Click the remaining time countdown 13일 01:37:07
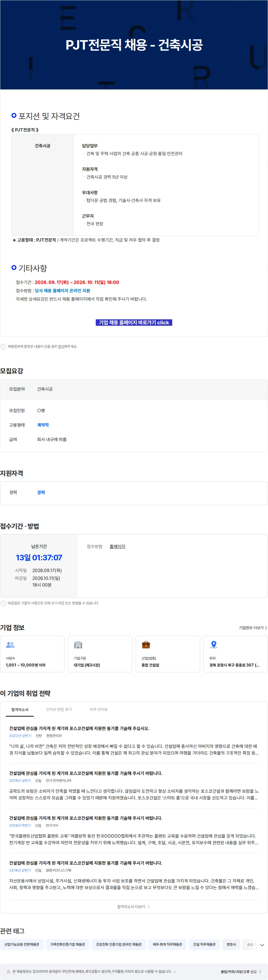 coord(39,558)
